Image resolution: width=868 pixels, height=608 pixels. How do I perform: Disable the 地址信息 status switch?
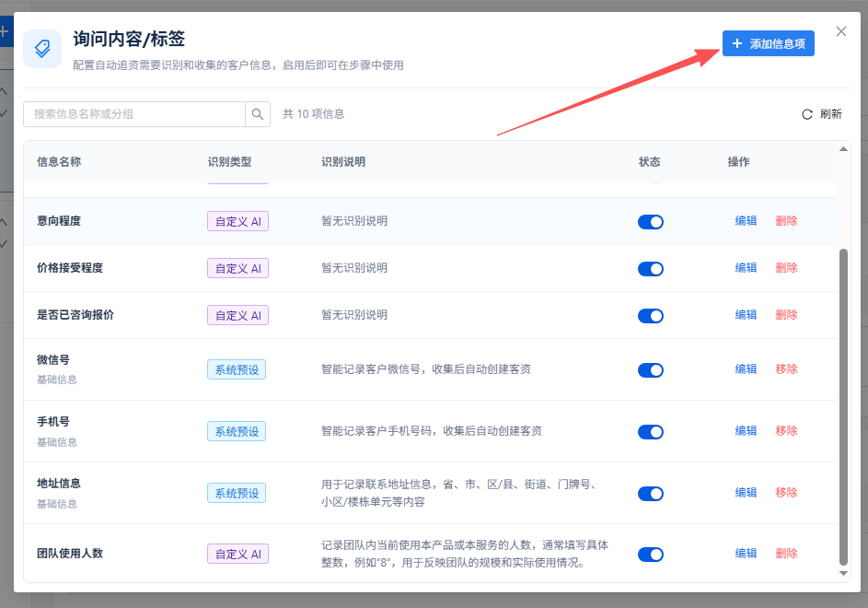tap(651, 494)
